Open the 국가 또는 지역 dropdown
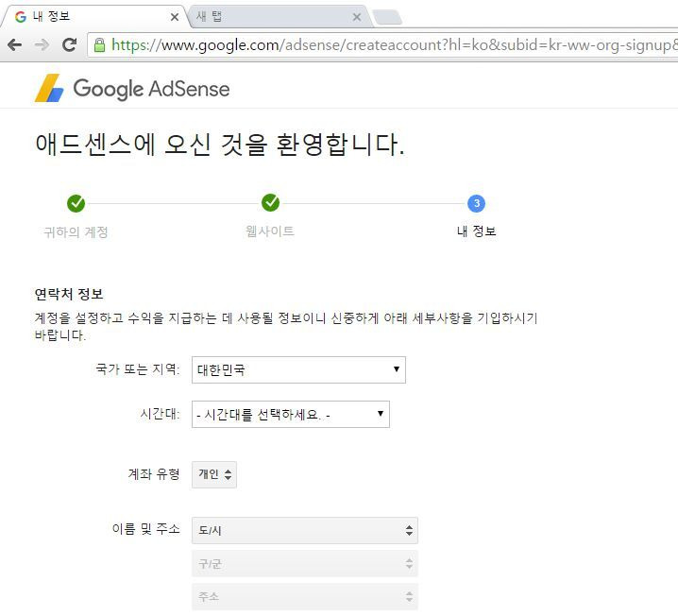This screenshot has width=678, height=616. tap(298, 369)
